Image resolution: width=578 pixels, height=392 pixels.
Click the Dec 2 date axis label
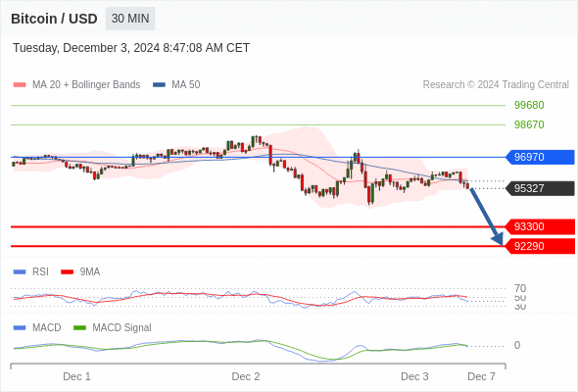246,376
